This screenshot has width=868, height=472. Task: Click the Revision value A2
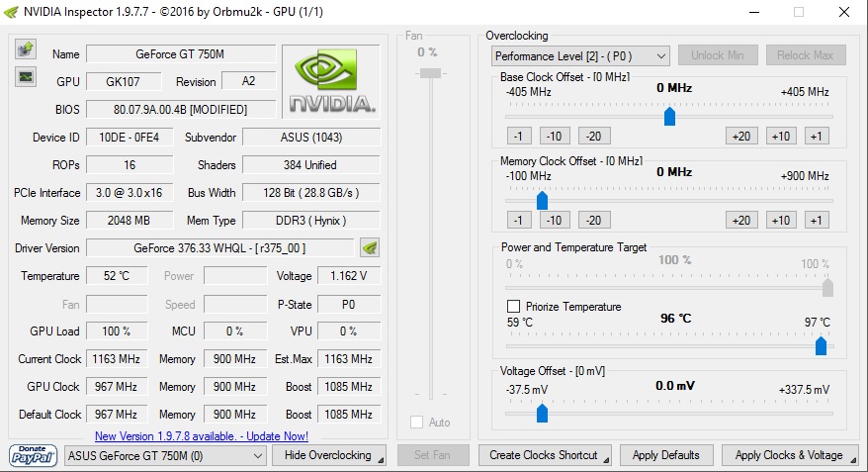click(x=248, y=81)
